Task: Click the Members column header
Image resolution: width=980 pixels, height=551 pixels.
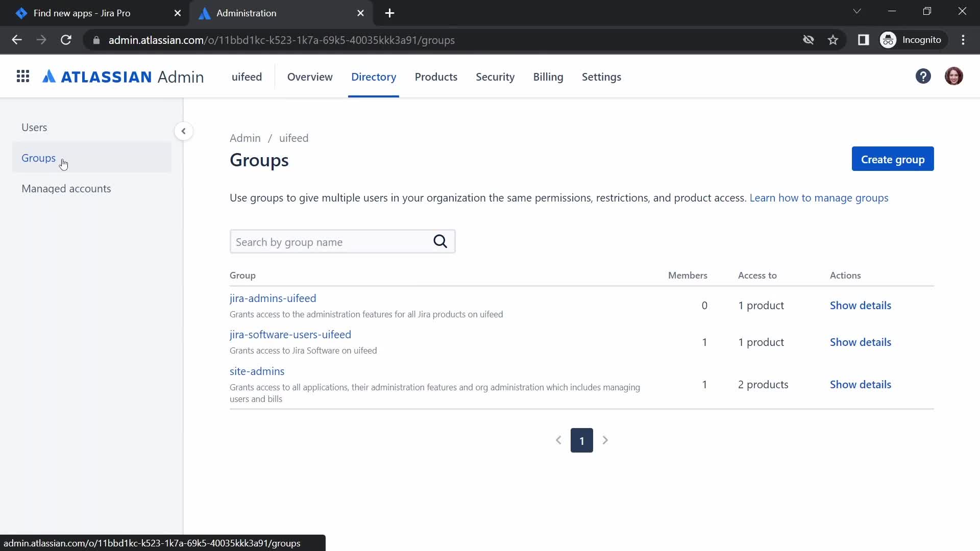Action: [688, 275]
